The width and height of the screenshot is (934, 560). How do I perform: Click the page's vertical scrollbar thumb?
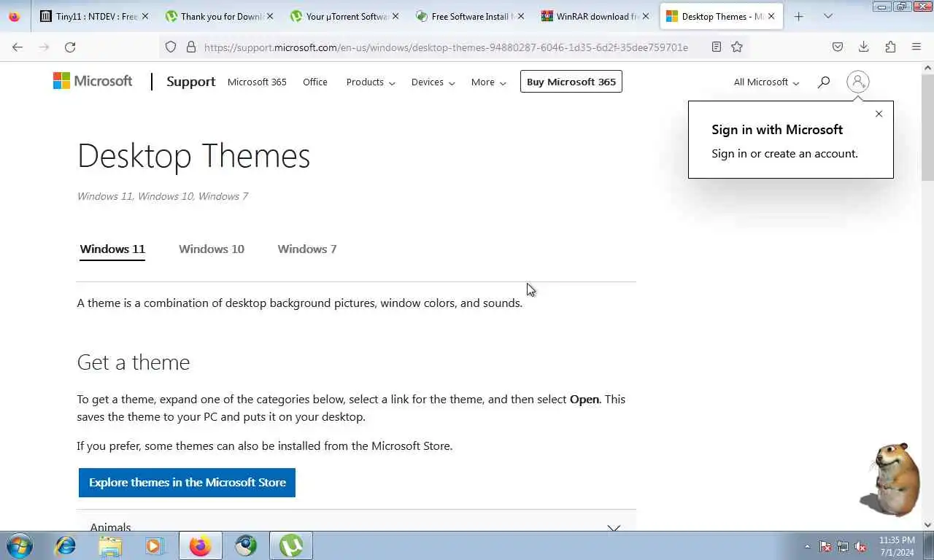pyautogui.click(x=927, y=127)
